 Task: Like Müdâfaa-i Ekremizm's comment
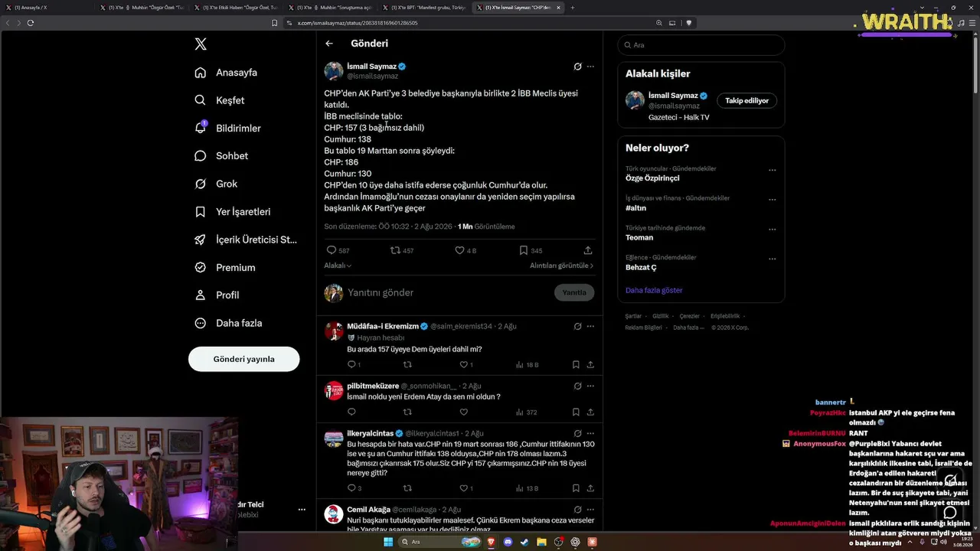coord(463,365)
